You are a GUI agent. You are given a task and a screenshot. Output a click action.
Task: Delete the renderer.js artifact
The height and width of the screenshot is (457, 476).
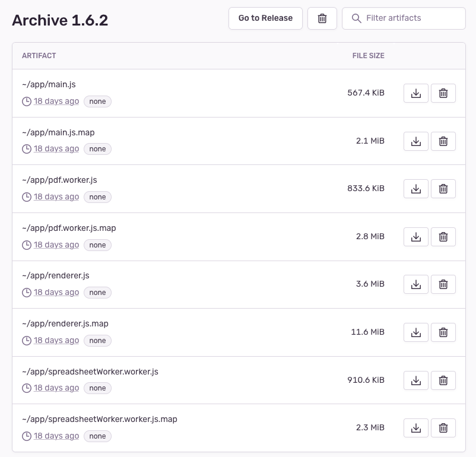pyautogui.click(x=443, y=284)
